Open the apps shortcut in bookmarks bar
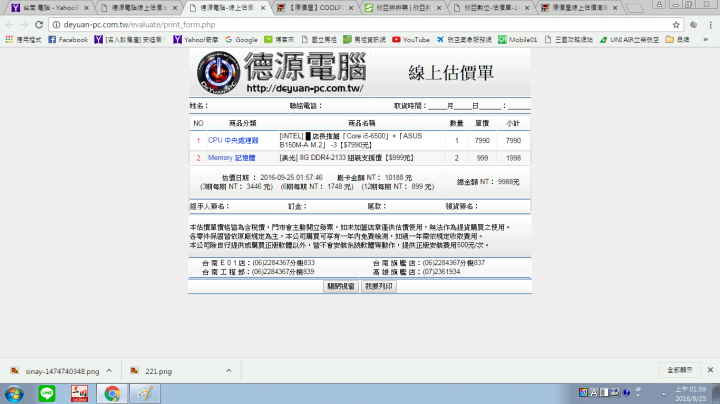Viewport: 720px width, 404px height. tap(23, 40)
